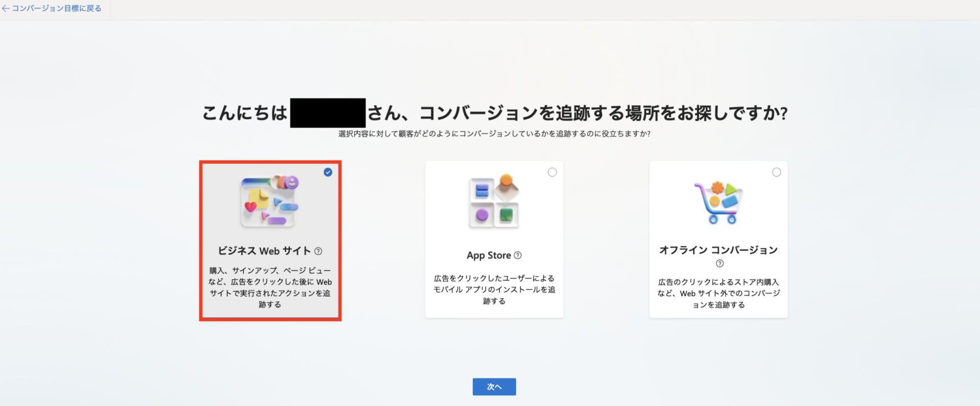Open help icon under オフライン コンバージョン
Screen dimensions: 980x406
pos(720,264)
